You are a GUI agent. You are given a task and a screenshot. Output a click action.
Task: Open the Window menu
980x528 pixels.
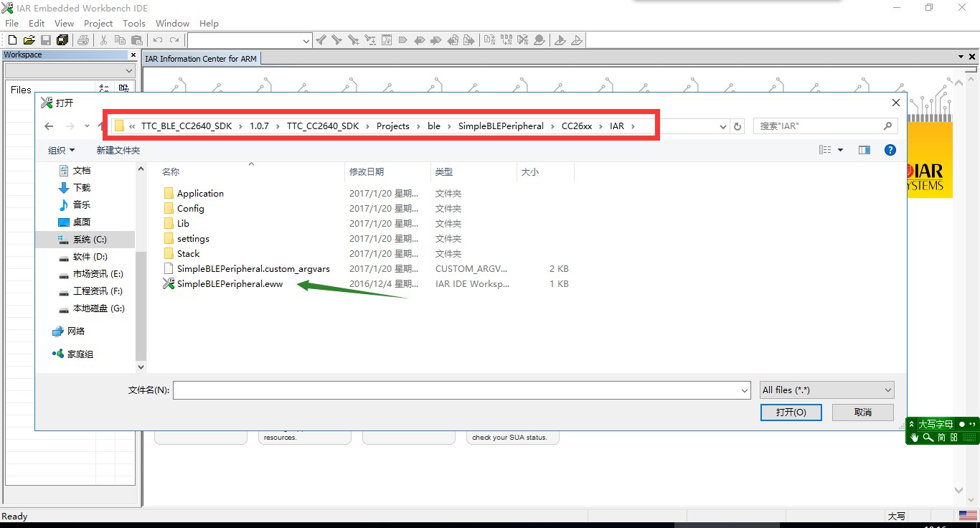click(172, 24)
